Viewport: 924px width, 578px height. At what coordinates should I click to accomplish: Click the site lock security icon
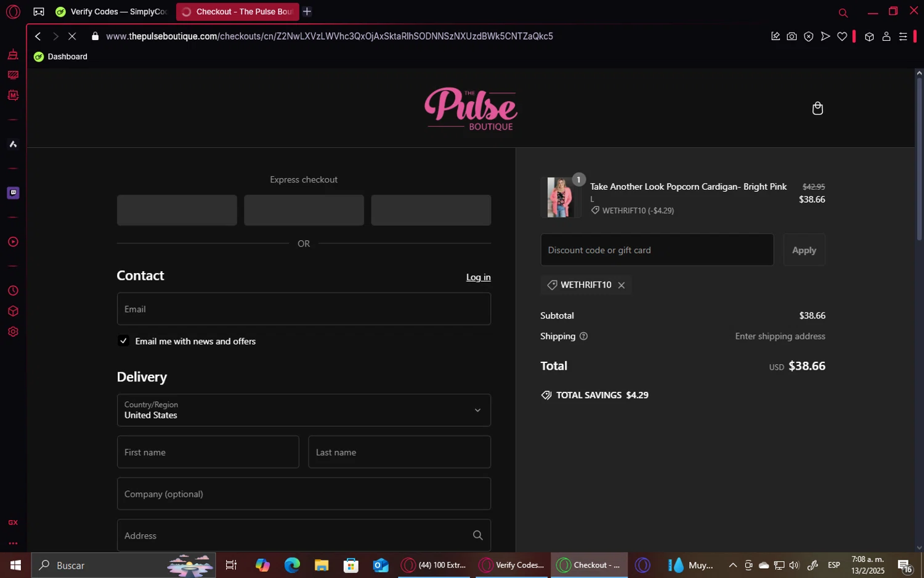(x=95, y=36)
